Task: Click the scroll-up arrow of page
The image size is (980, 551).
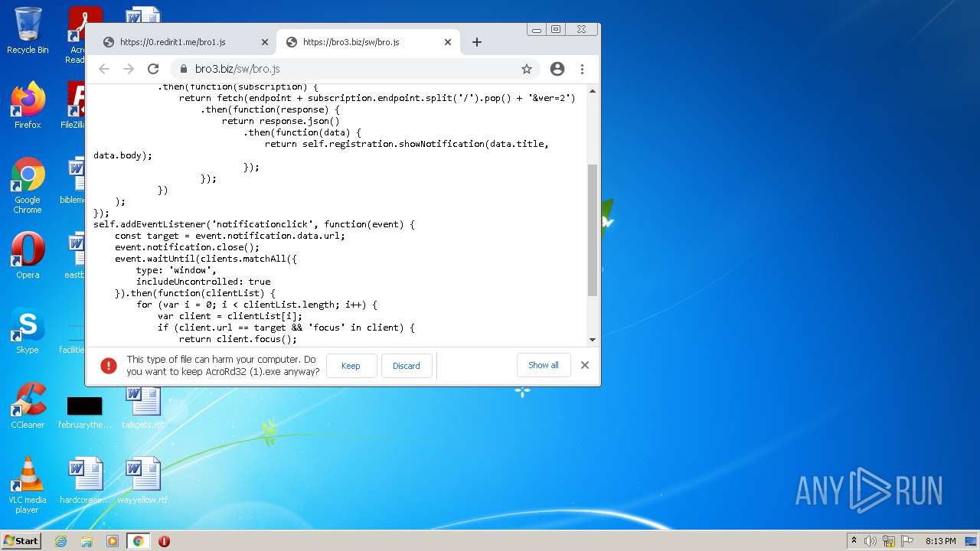Action: (592, 90)
